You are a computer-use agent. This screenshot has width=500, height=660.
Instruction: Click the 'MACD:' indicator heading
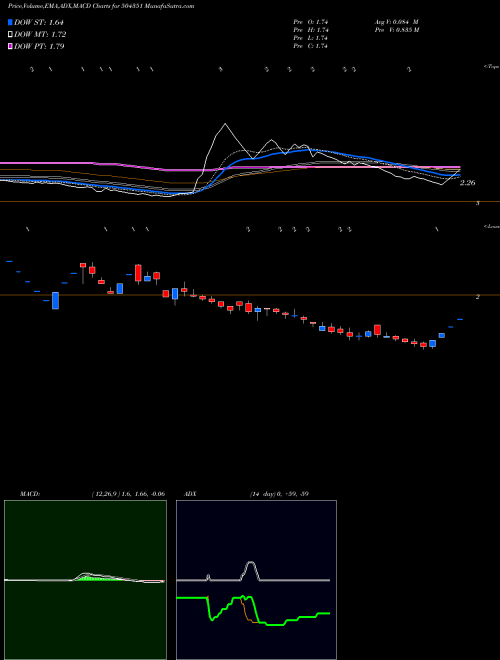30,494
